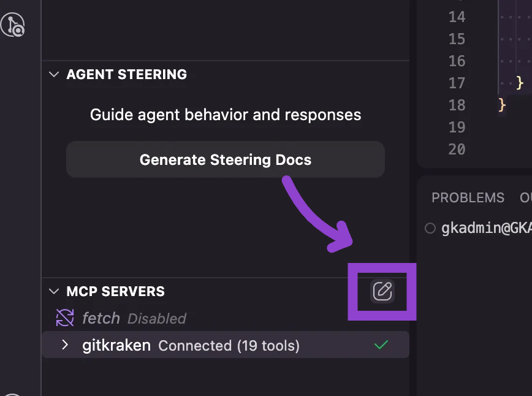This screenshot has width=532, height=396.
Task: Click the fetch server sync-disabled icon
Action: [x=65, y=318]
